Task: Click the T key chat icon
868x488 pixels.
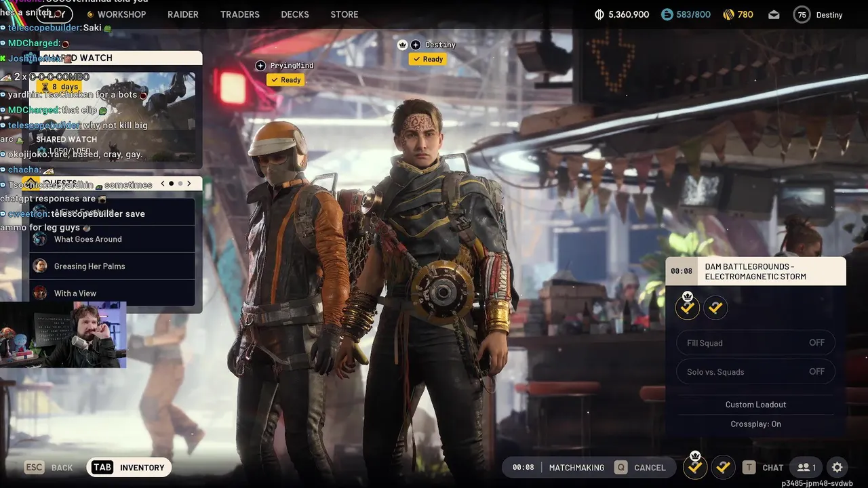Action: pos(749,467)
